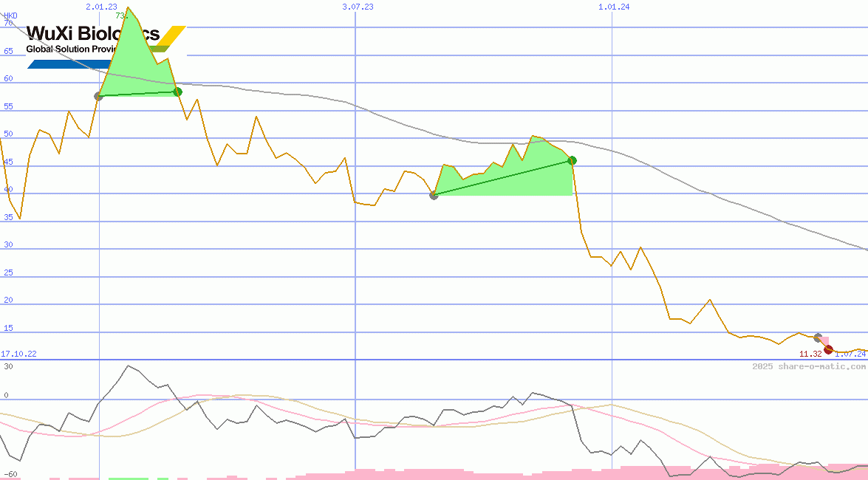Image resolution: width=868 pixels, height=480 pixels.
Task: Click the green 73 peak price label
Action: (x=121, y=15)
